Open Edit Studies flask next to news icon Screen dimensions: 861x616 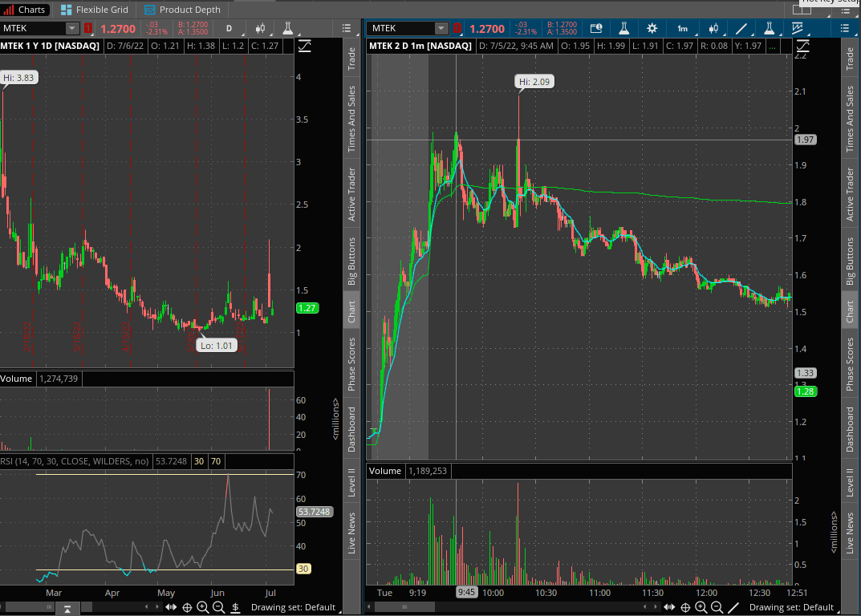pos(623,29)
